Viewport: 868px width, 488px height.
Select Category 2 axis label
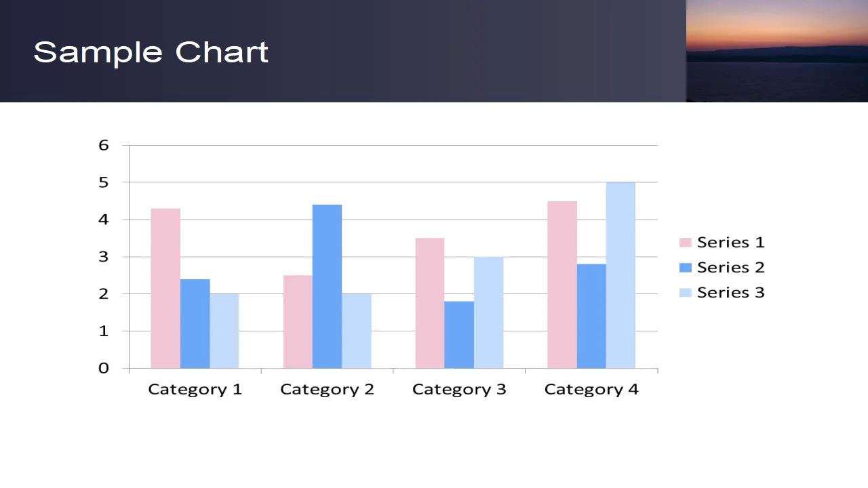coord(327,390)
